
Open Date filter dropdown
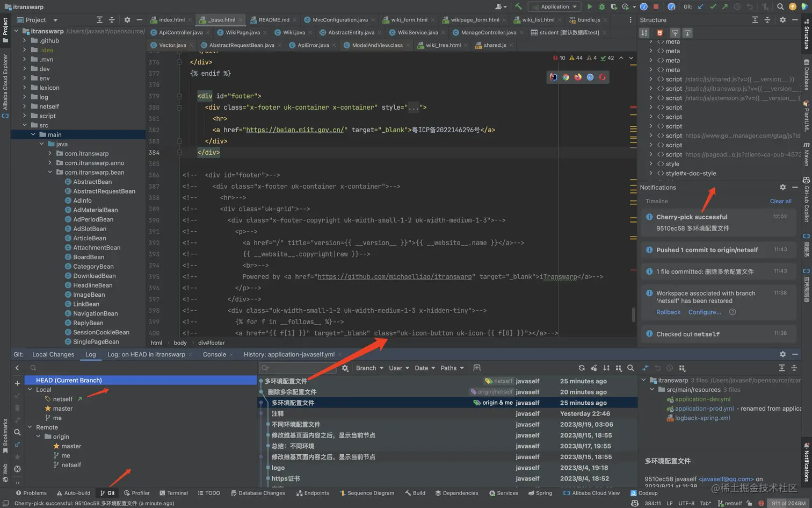(x=425, y=368)
